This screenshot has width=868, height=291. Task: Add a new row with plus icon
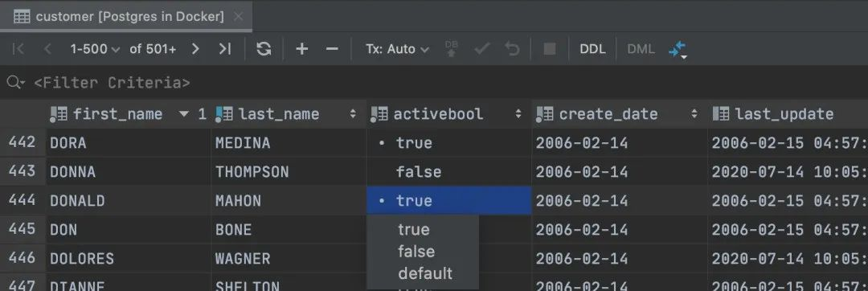(301, 49)
